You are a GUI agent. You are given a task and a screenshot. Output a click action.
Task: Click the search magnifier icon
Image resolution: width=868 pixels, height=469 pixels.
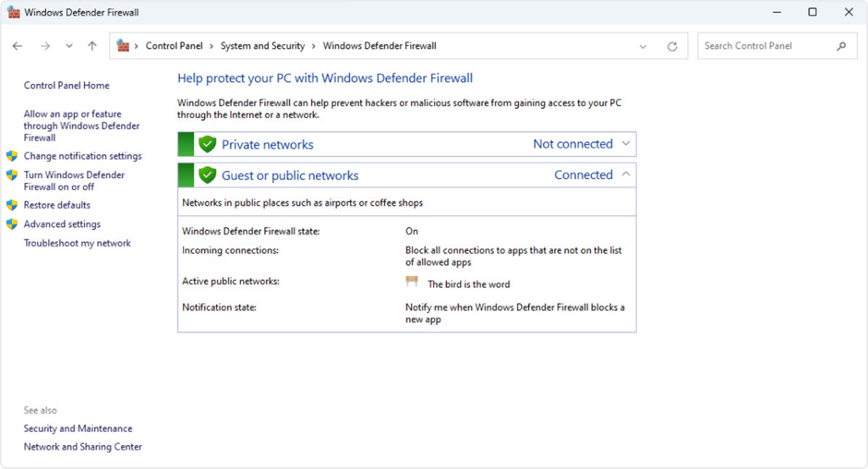point(841,46)
